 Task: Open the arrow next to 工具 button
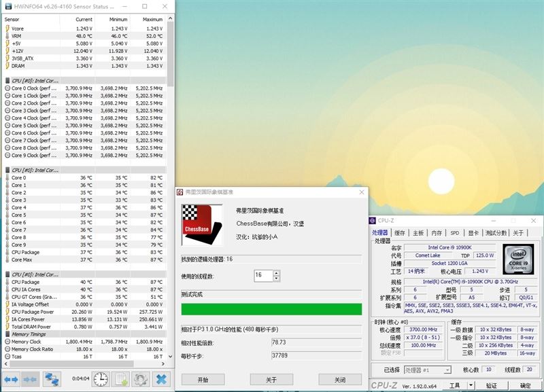[x=471, y=385]
